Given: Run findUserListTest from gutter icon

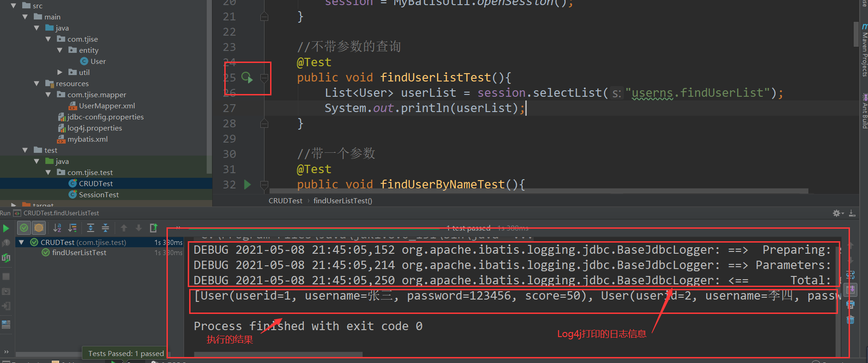Looking at the screenshot, I should 247,77.
